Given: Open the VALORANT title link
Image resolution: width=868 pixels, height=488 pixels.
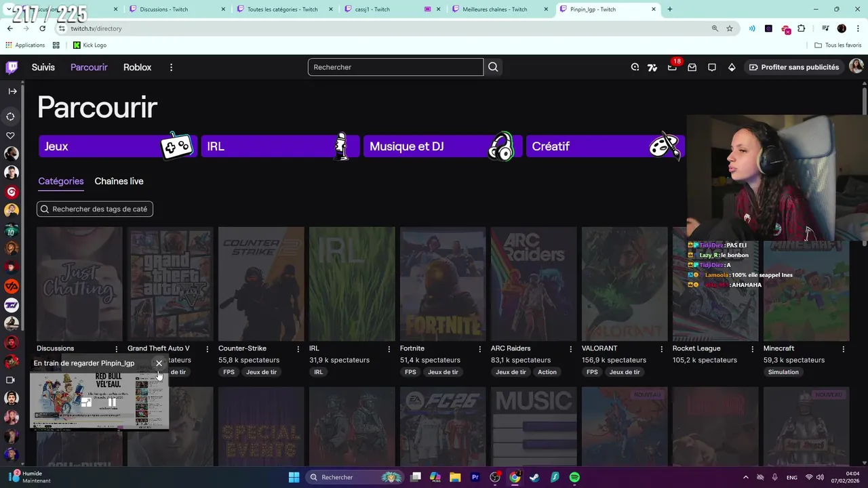Looking at the screenshot, I should click(599, 348).
